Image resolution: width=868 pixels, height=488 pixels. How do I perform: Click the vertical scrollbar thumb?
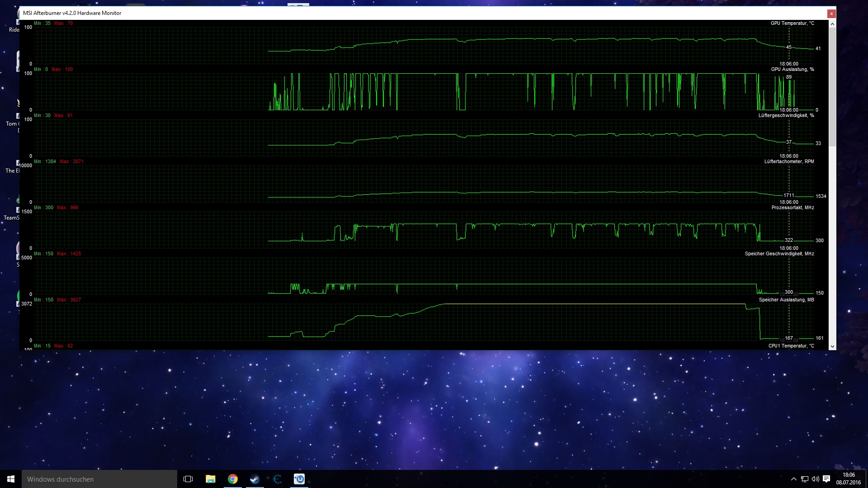tap(832, 86)
